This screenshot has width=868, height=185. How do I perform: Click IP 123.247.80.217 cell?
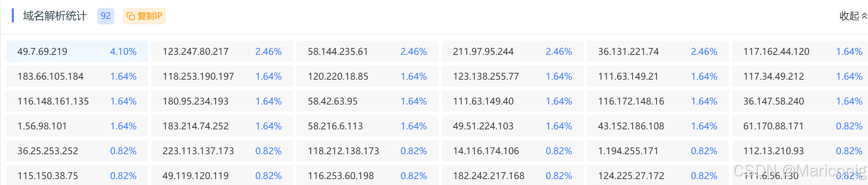pyautogui.click(x=222, y=51)
